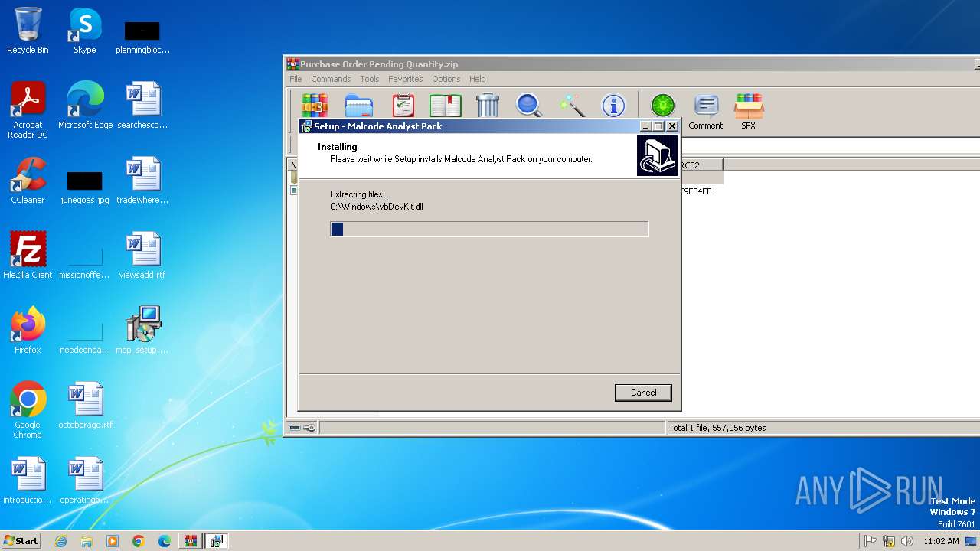Select tradewhere Word document on desktop
Viewport: 980px width, 551px height.
click(x=142, y=181)
